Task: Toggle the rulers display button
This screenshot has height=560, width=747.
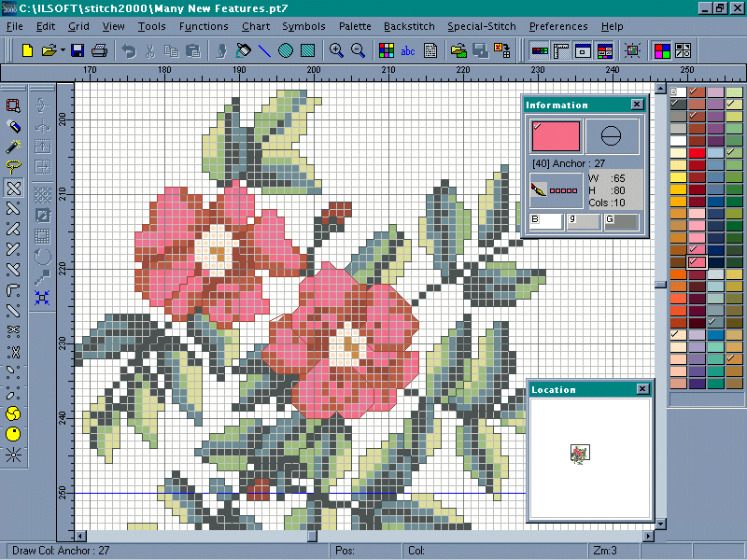Action: 561,50
